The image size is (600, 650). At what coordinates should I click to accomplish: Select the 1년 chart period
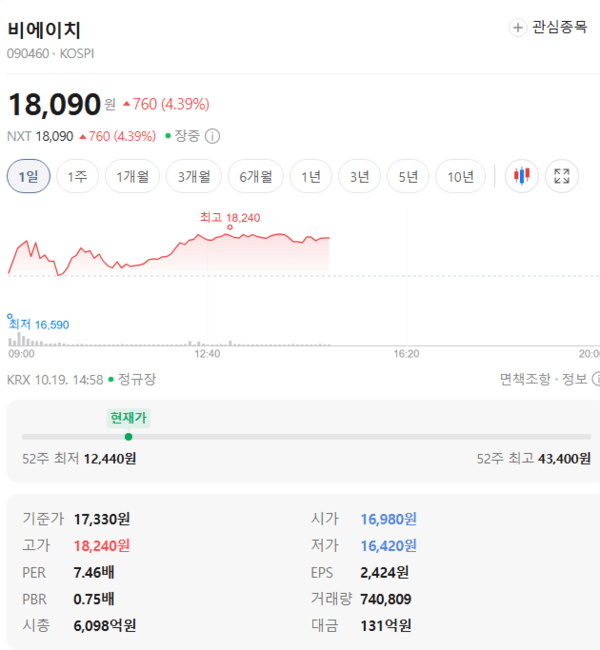(311, 176)
